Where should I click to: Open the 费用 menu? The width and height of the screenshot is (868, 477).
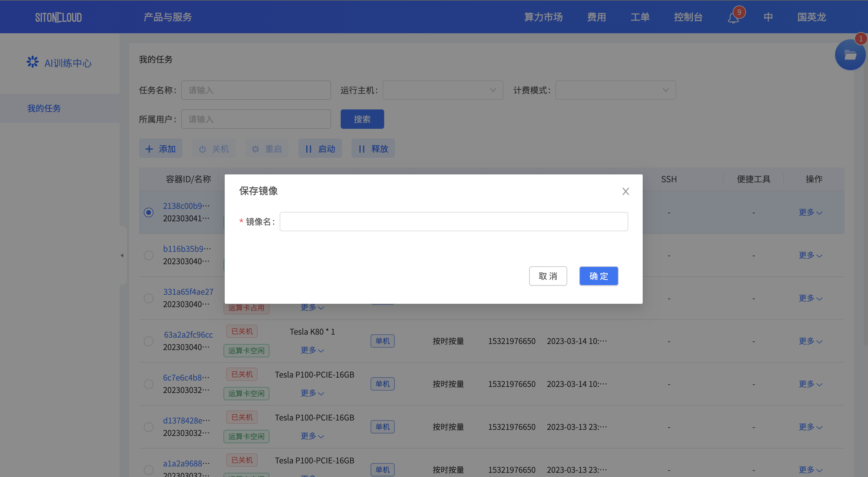coord(596,17)
